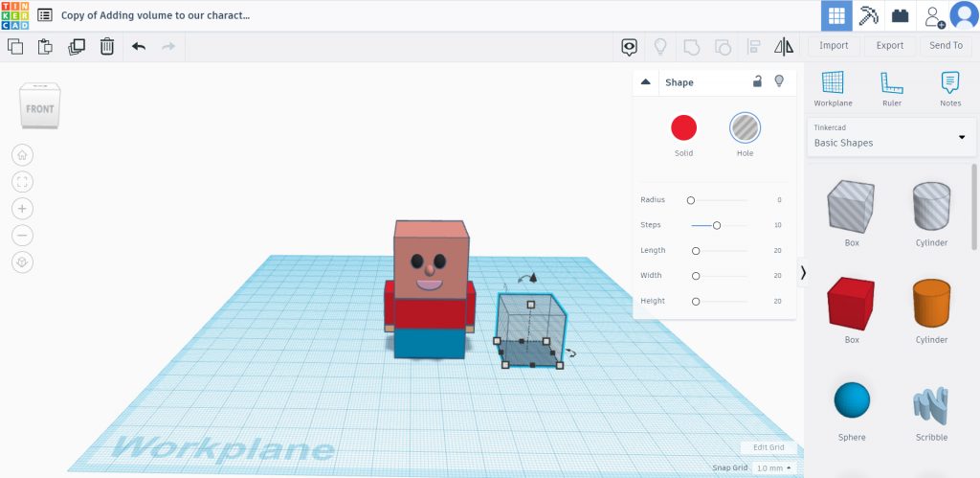Viewport: 980px width, 478px height.
Task: Switch to Bricks mode
Action: pyautogui.click(x=900, y=15)
